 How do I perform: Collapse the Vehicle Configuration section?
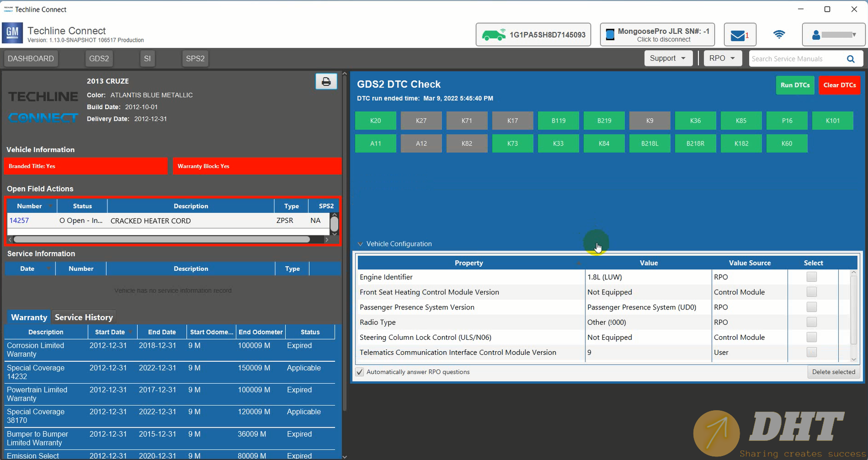(x=360, y=244)
